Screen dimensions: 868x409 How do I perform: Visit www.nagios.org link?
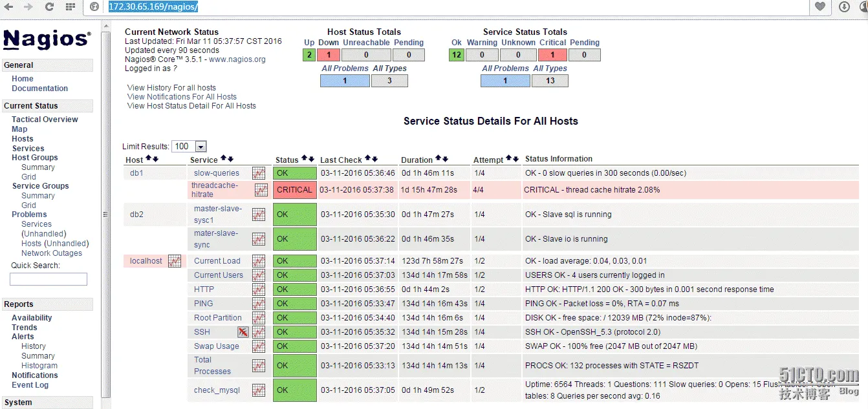pyautogui.click(x=237, y=59)
